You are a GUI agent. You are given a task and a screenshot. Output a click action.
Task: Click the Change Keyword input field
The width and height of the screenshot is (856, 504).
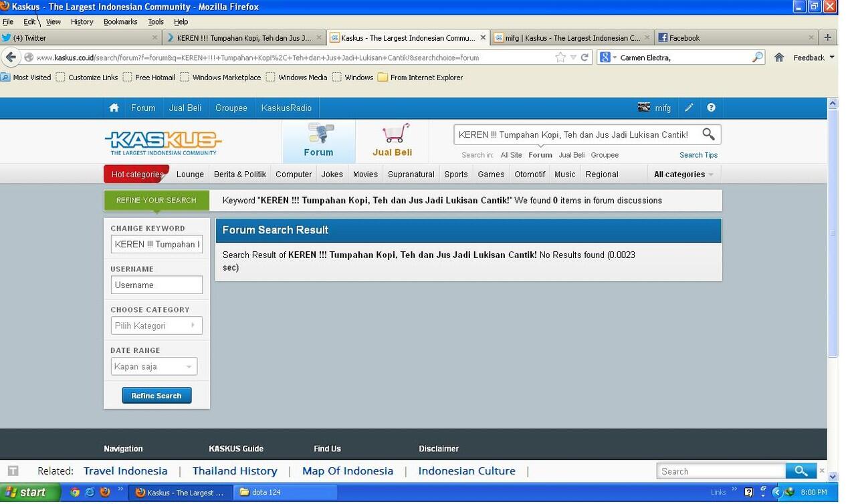pyautogui.click(x=156, y=245)
